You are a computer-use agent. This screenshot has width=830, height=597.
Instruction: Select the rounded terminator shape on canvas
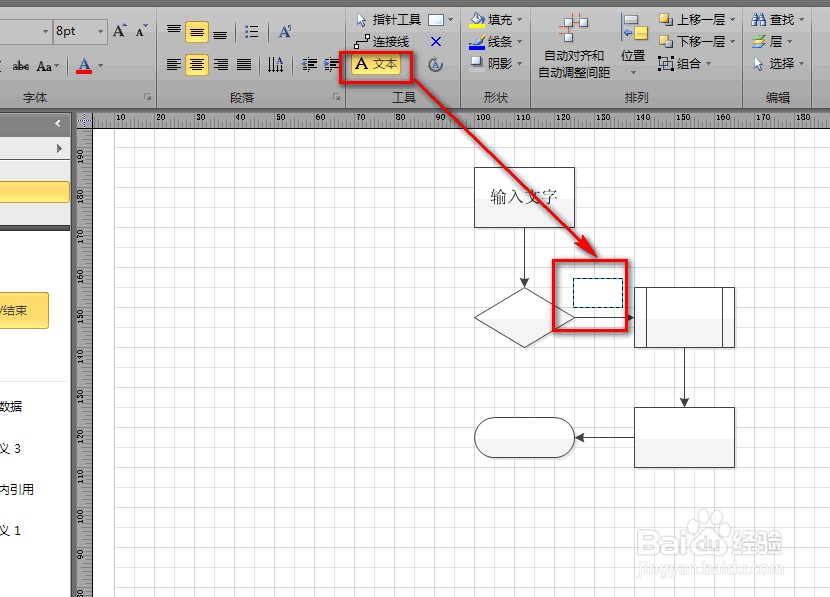[x=524, y=438]
